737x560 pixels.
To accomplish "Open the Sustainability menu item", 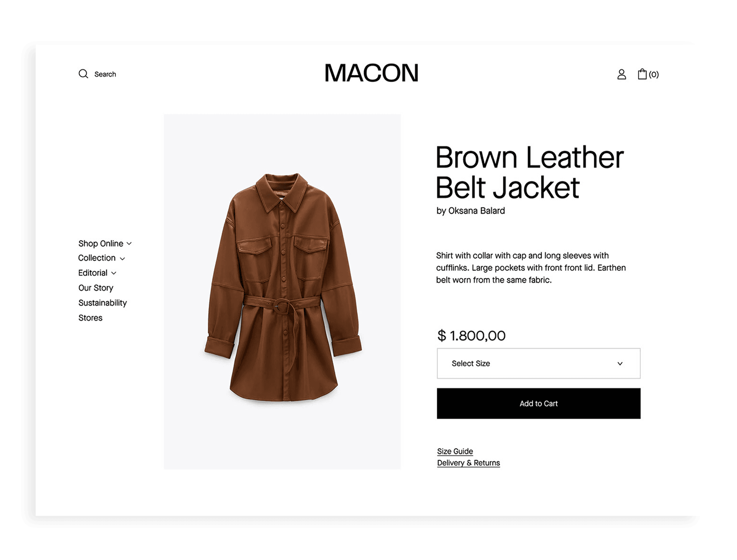I will coord(102,303).
